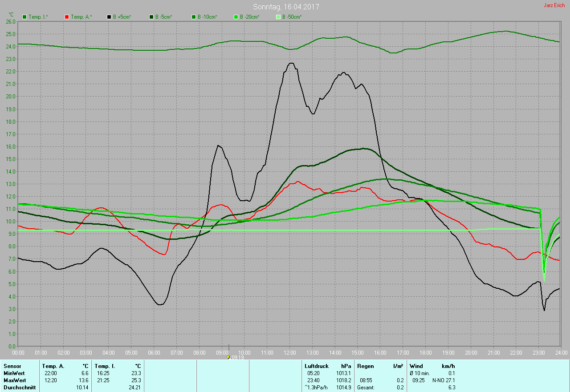Click the B -20cm legend color square
The image size is (570, 392).
point(236,17)
